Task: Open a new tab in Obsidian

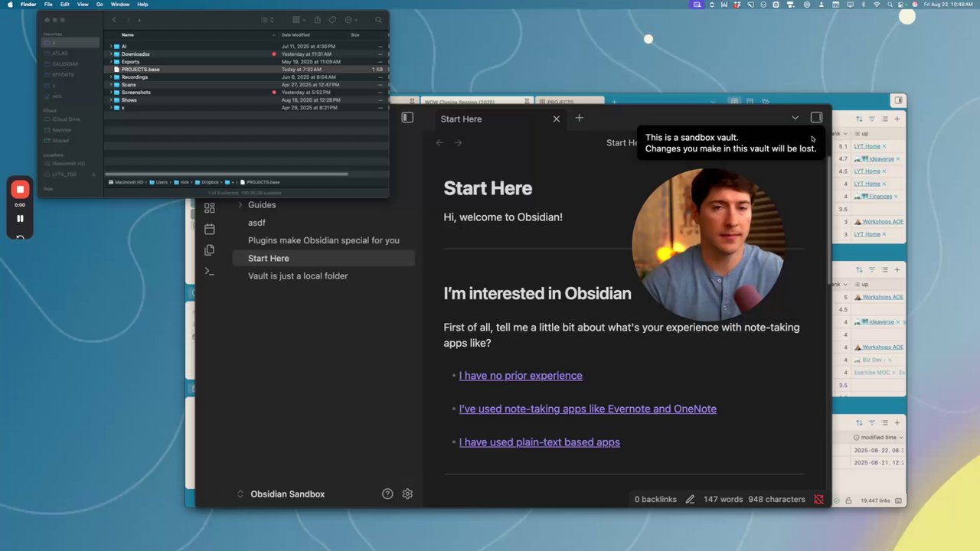Action: point(579,118)
